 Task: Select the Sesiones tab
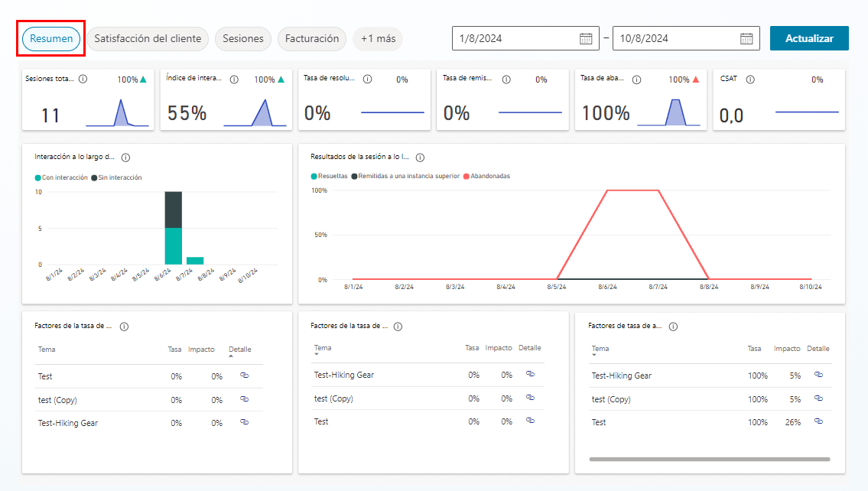[243, 38]
